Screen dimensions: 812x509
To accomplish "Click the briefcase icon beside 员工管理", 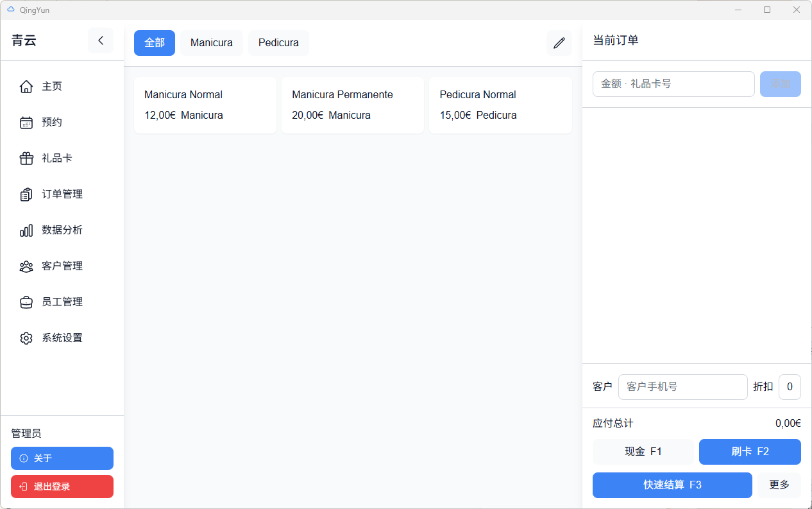I will pos(26,302).
